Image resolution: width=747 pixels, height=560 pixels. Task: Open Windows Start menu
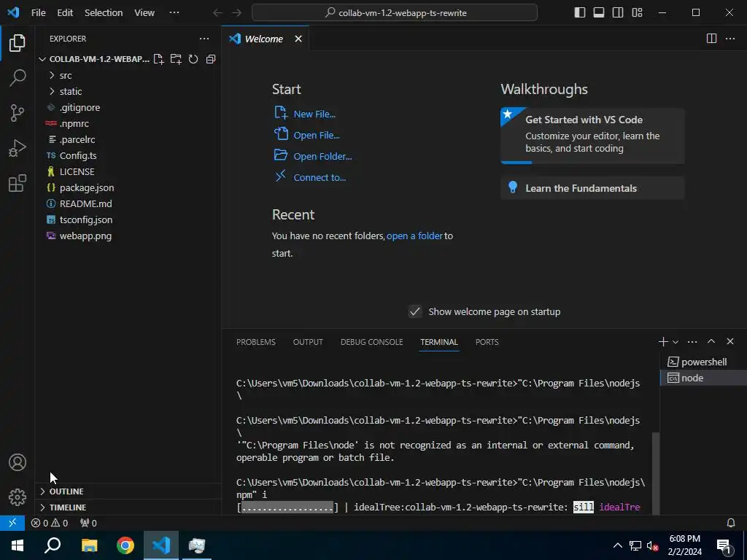tap(18, 545)
